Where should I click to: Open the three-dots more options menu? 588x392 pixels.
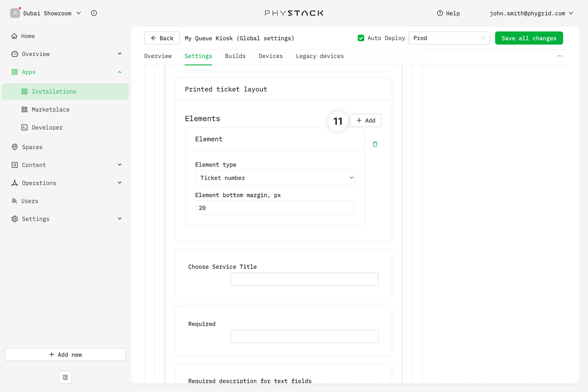559,56
